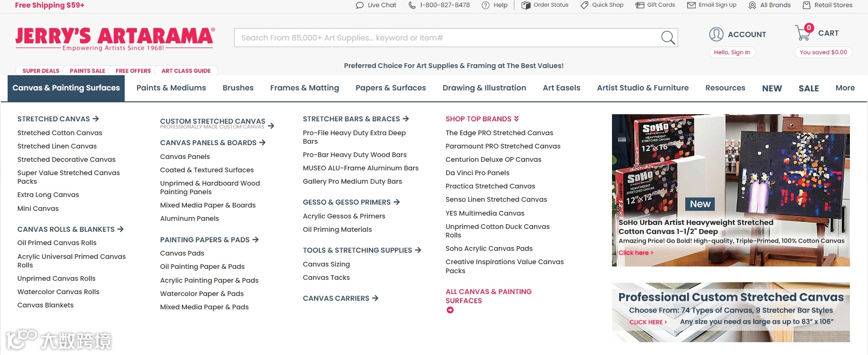
Task: Click the arrow beside Stretcher Bars & Braces
Action: click(x=405, y=119)
